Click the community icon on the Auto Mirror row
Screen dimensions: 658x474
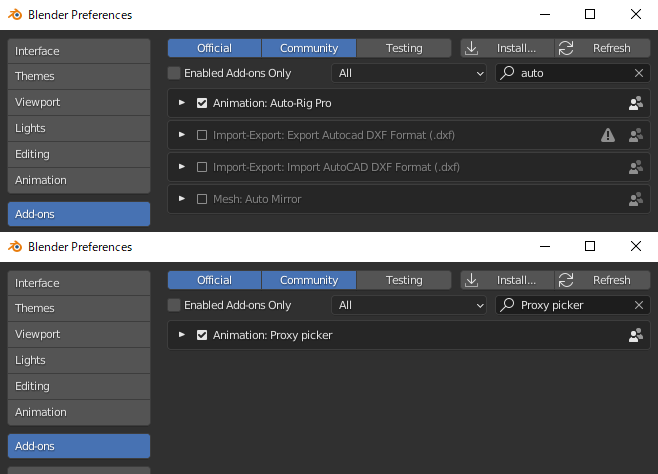(x=635, y=199)
